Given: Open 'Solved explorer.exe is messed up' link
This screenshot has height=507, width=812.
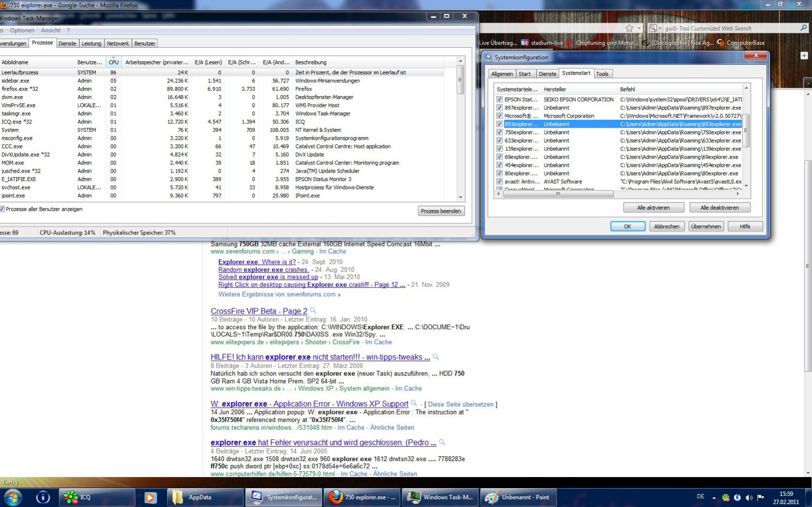Looking at the screenshot, I should click(x=268, y=277).
